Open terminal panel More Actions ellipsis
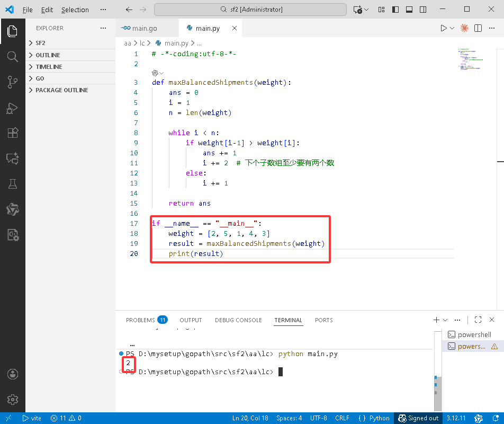The height and width of the screenshot is (424, 504). [457, 320]
